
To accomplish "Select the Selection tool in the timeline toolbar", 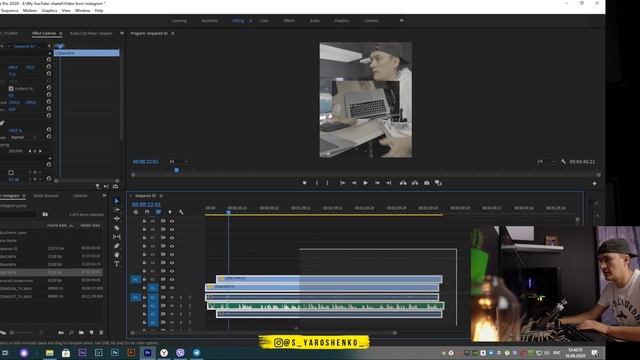I will pos(116,201).
